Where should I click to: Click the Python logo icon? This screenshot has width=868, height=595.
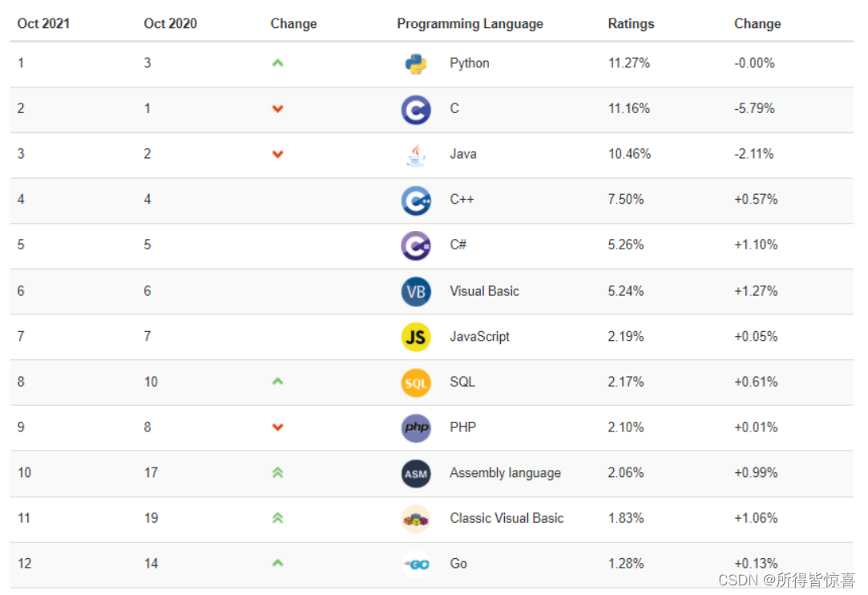[x=416, y=64]
